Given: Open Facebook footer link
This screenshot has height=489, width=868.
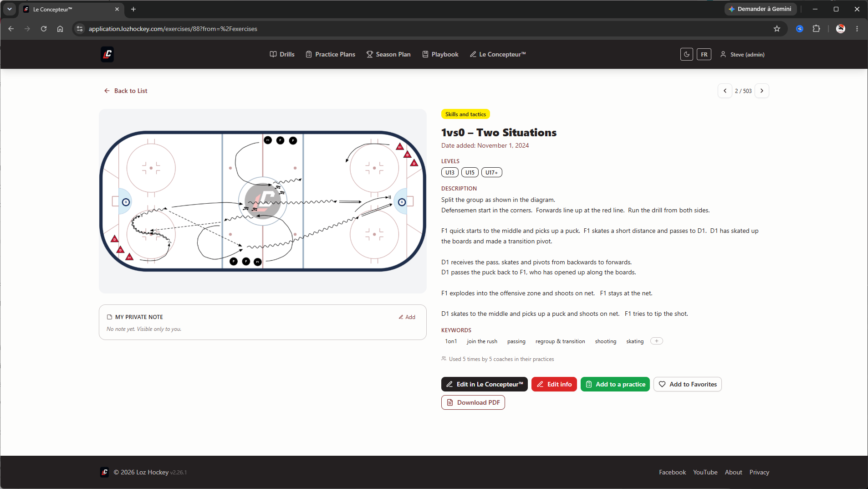Looking at the screenshot, I should pyautogui.click(x=672, y=473).
